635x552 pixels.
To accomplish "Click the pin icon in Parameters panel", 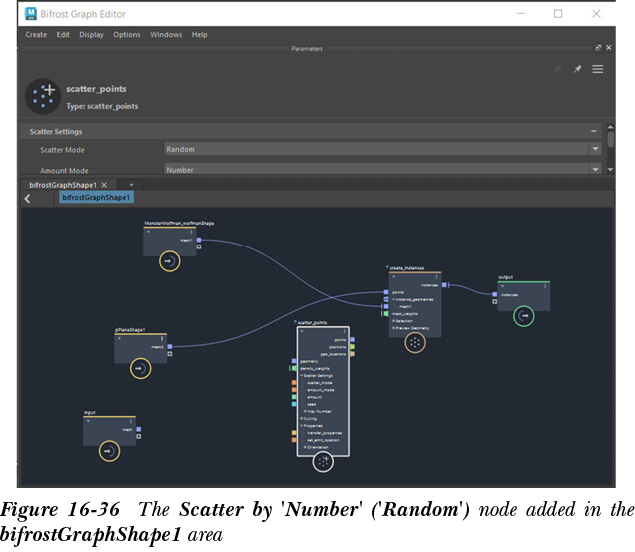I will pyautogui.click(x=577, y=69).
